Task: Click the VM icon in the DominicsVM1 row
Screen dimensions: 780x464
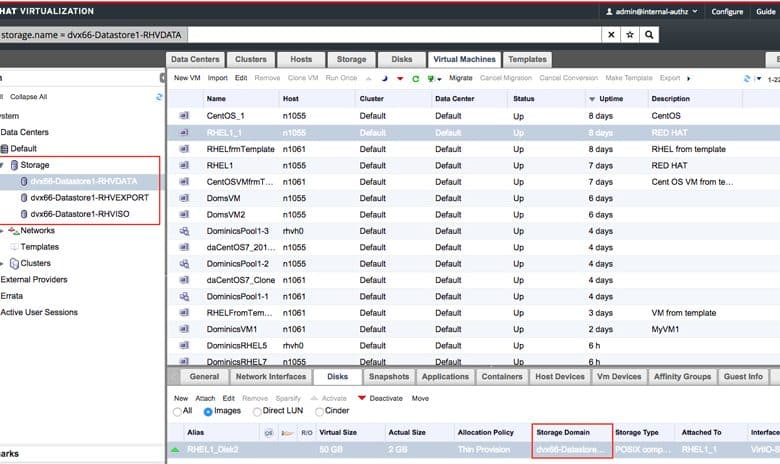Action: click(x=184, y=329)
